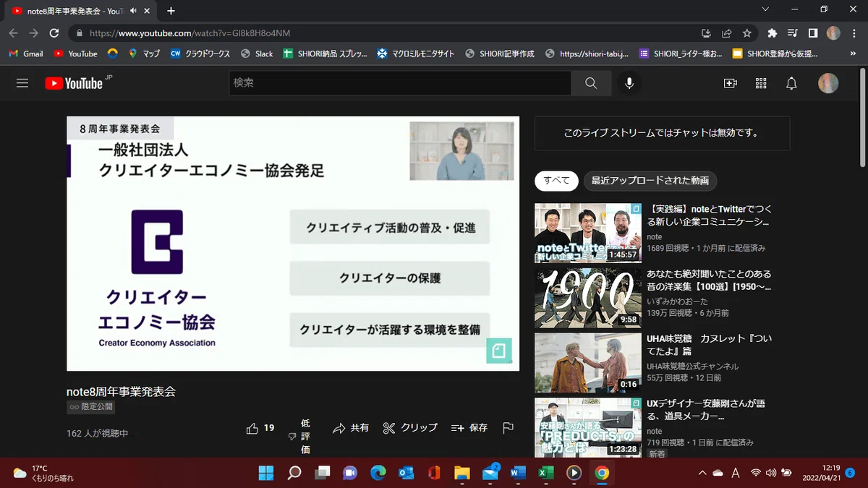Start voice search with the microphone
This screenshot has height=488, width=868.
tap(629, 83)
